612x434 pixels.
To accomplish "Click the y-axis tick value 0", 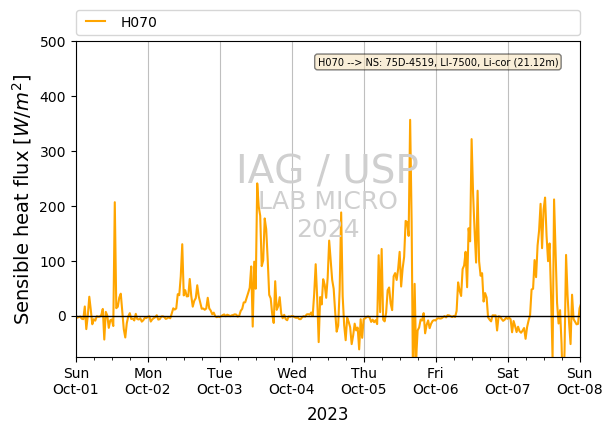I will coord(62,316).
